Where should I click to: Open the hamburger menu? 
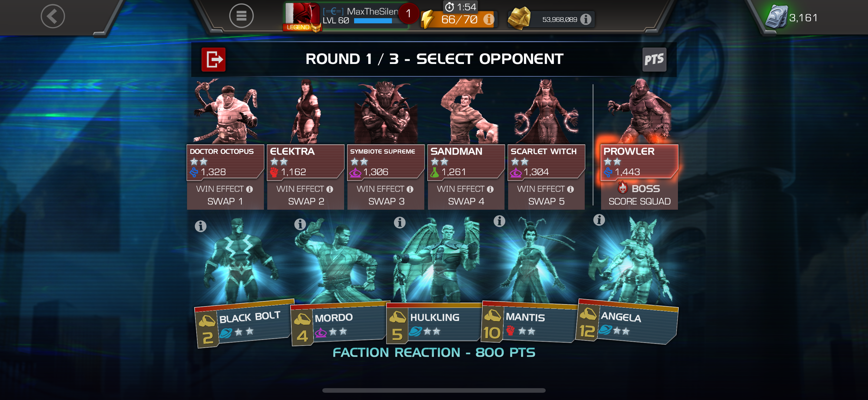[241, 16]
